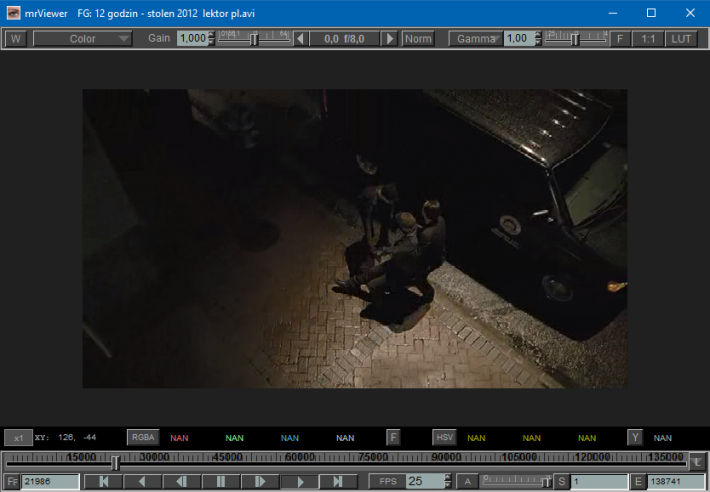The width and height of the screenshot is (710, 492).
Task: Click the F: frame display mode button
Action: (x=12, y=482)
